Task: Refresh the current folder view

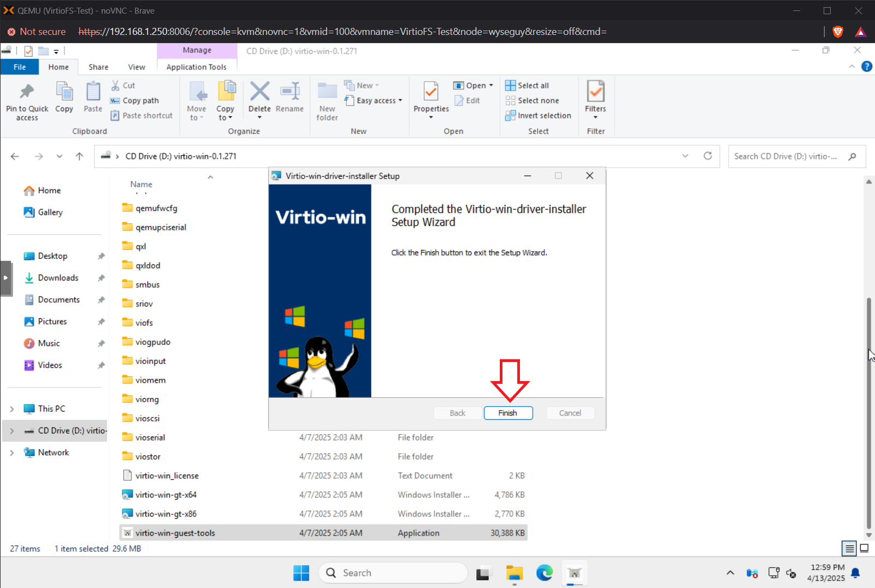Action: point(708,156)
